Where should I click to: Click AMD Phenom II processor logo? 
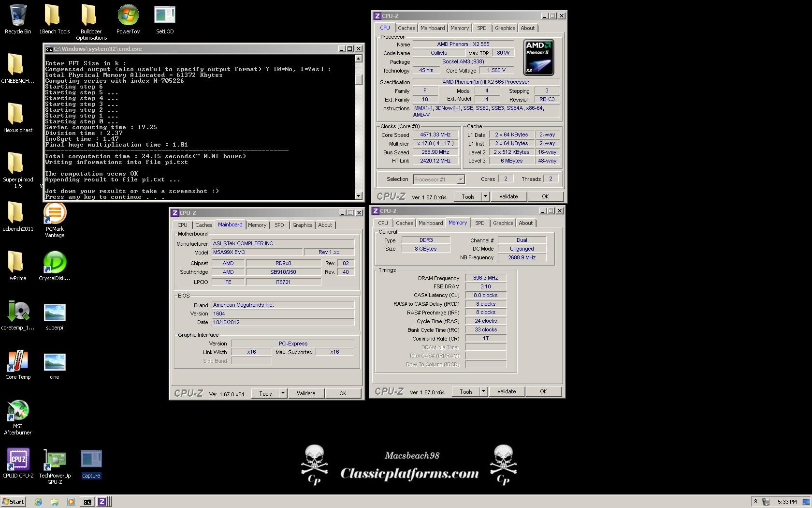539,58
